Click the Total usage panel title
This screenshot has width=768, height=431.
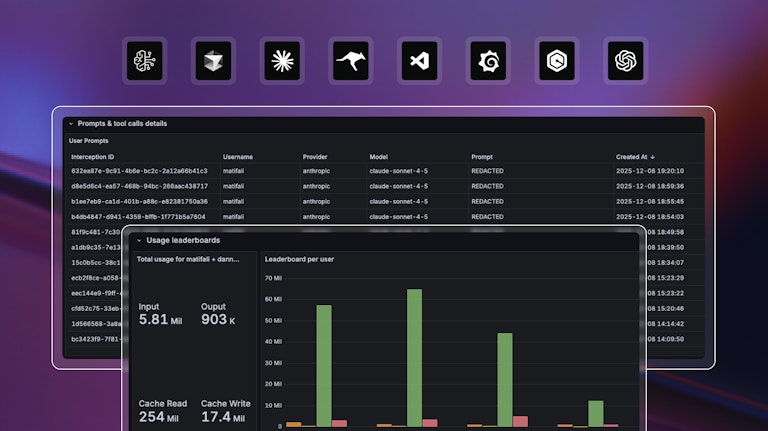188,259
